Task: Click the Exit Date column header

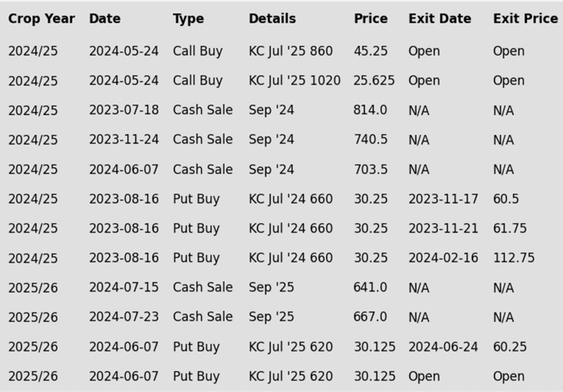Action: point(439,19)
